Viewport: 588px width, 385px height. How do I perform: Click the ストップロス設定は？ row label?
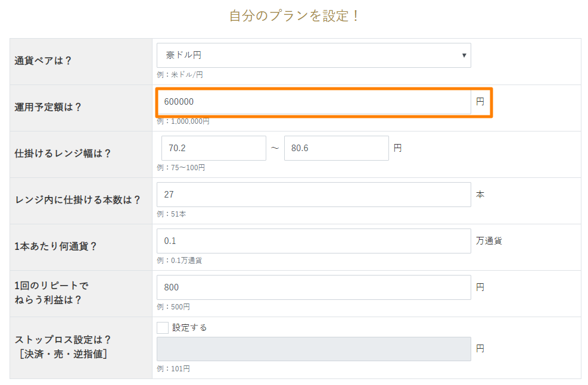63,340
